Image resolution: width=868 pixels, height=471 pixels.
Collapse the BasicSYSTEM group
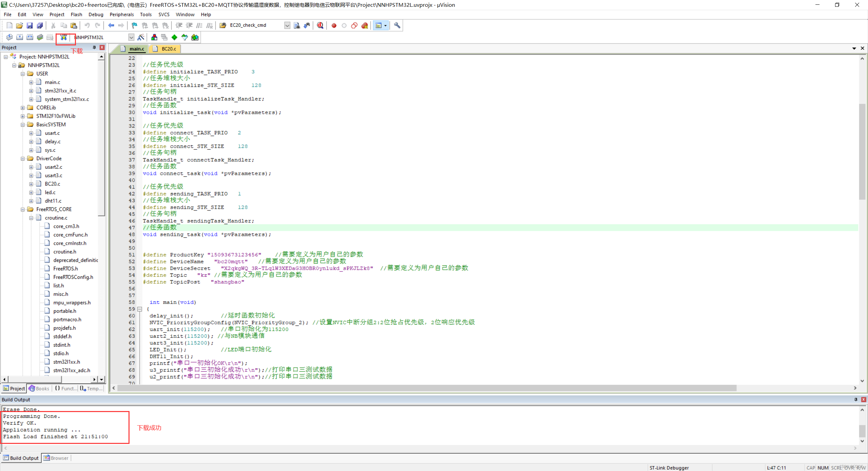click(x=23, y=125)
